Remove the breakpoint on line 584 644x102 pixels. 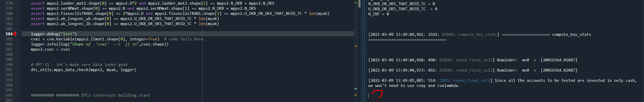tap(15, 34)
